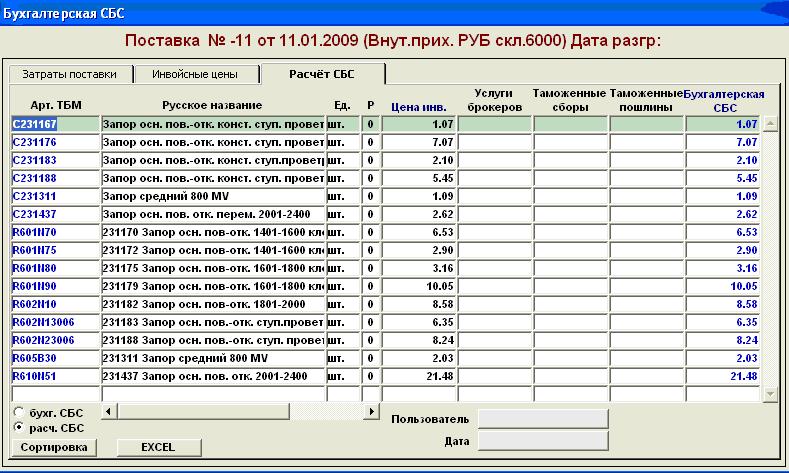This screenshot has height=473, width=789.
Task: Select the Расчёт СБС tab
Action: (323, 74)
